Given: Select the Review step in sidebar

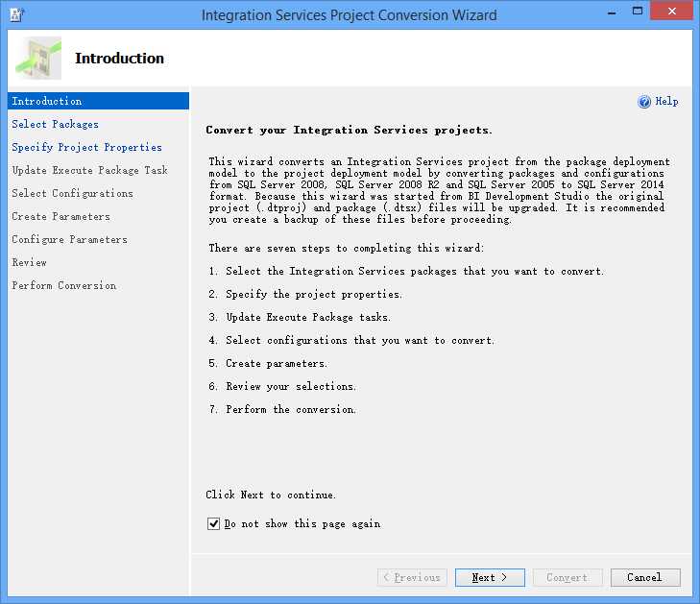Looking at the screenshot, I should (29, 262).
